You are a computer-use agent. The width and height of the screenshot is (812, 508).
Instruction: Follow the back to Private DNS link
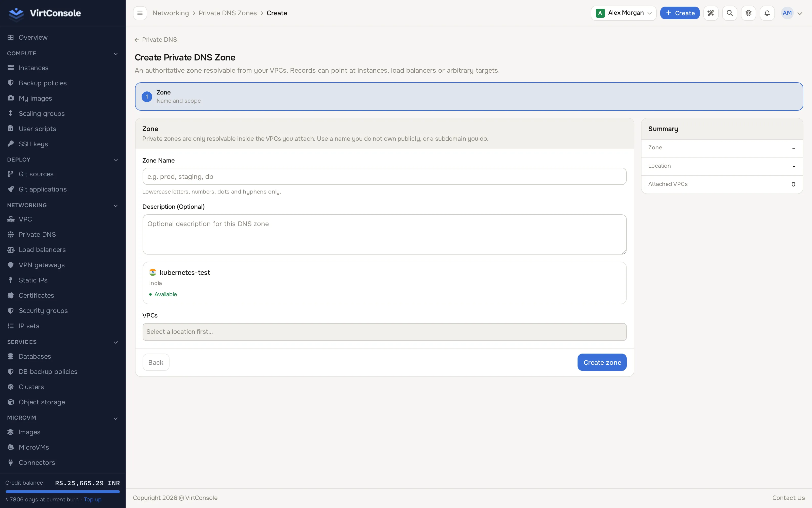(156, 40)
